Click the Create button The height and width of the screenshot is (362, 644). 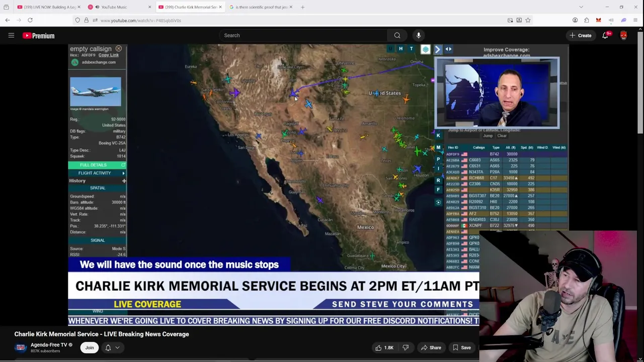tap(580, 35)
